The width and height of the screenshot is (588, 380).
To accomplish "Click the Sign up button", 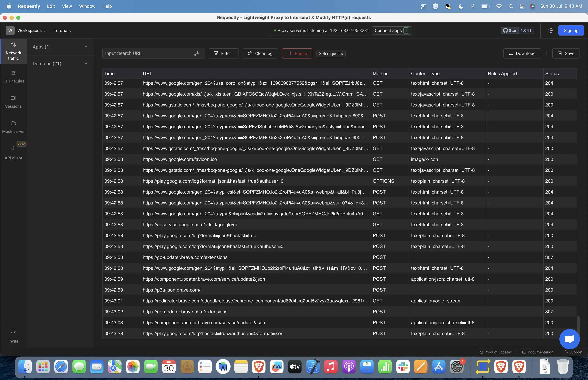I will (x=571, y=30).
